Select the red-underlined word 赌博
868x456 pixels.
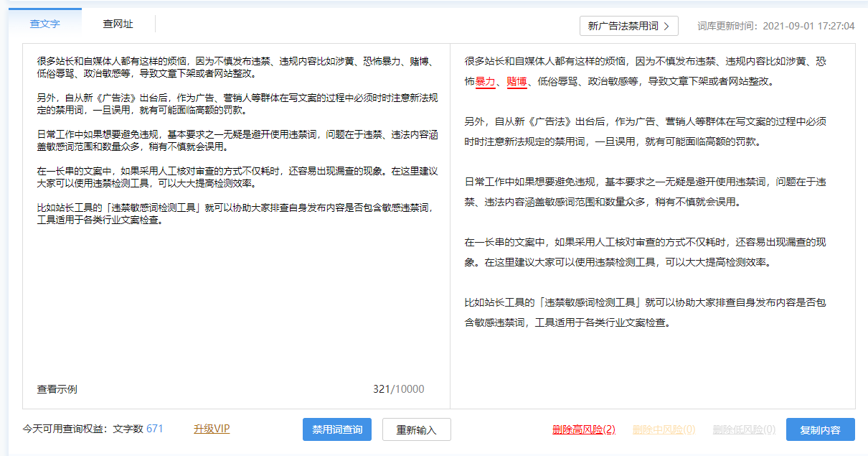pyautogui.click(x=516, y=82)
